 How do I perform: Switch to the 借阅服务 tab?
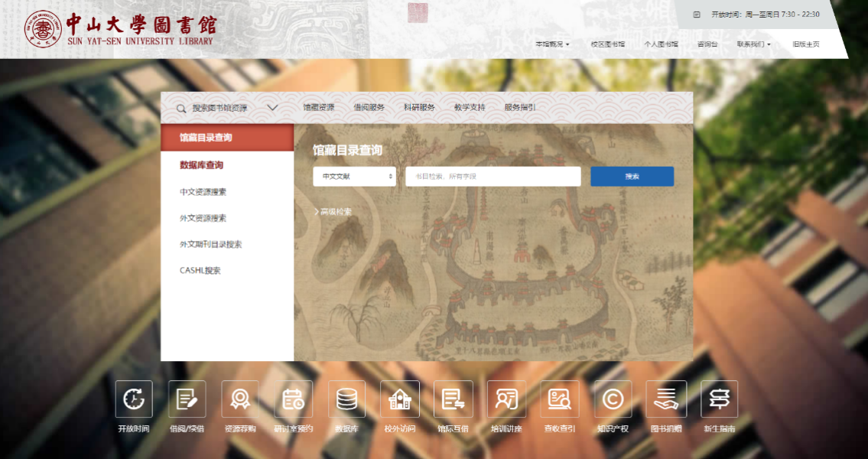point(369,107)
